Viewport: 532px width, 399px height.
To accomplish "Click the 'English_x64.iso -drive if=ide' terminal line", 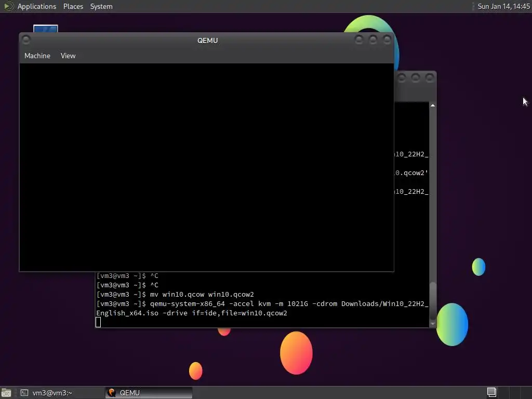I will (192, 313).
